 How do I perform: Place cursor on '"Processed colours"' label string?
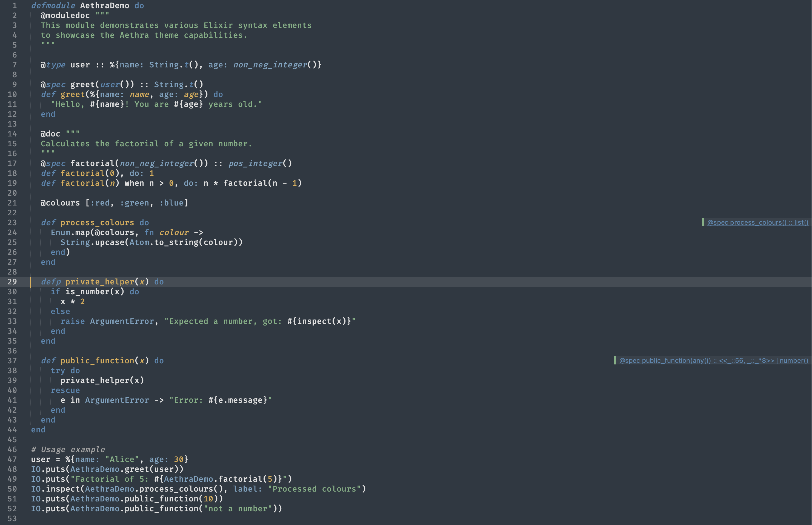coord(314,489)
